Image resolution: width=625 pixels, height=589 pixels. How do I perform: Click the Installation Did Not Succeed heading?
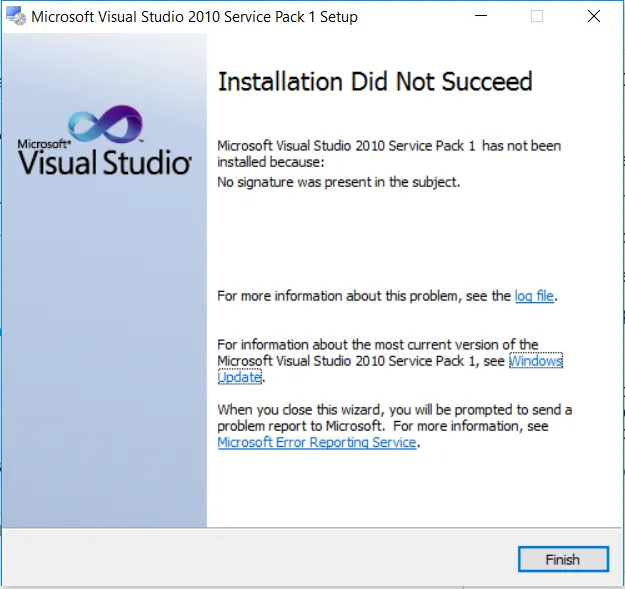click(375, 82)
